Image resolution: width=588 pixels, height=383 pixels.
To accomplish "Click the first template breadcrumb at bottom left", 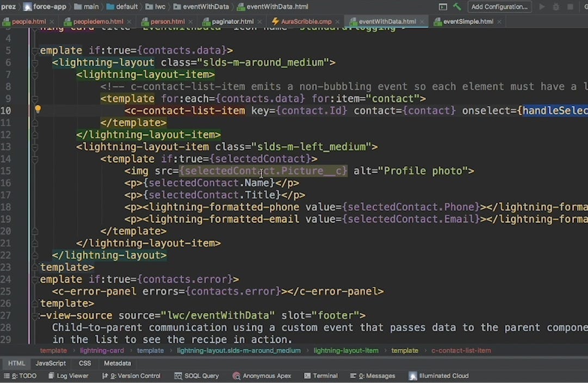I will click(x=53, y=351).
